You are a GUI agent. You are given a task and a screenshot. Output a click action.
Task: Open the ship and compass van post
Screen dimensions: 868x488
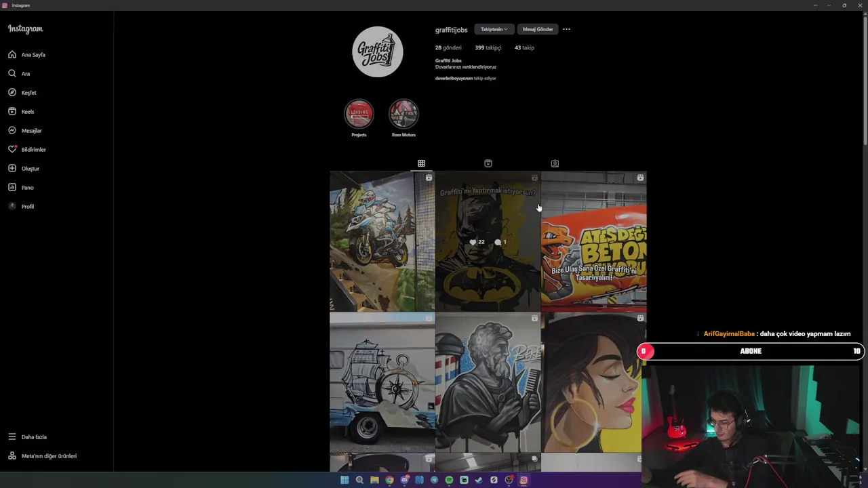click(x=382, y=382)
